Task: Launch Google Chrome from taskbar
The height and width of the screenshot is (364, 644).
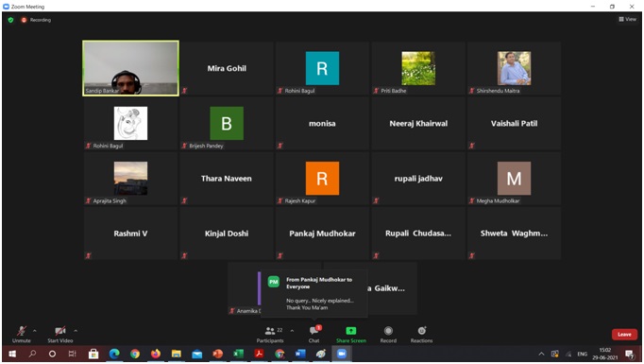Action: click(x=135, y=354)
